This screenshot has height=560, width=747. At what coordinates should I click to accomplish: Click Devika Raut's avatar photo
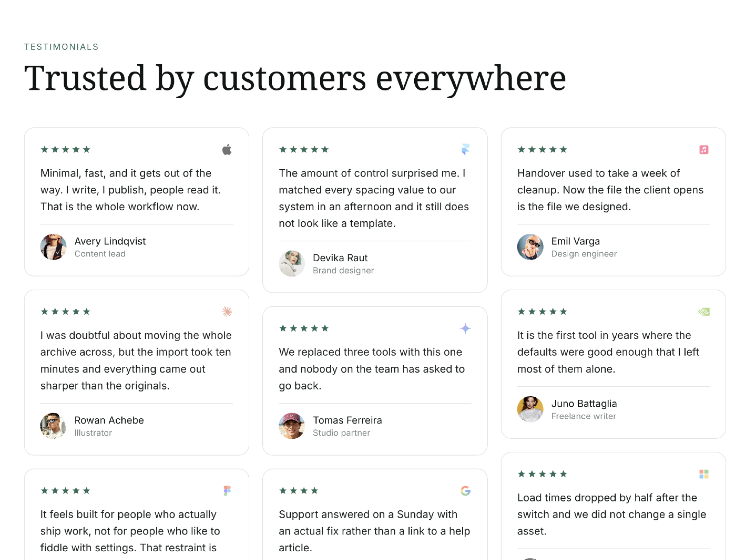[x=292, y=263]
